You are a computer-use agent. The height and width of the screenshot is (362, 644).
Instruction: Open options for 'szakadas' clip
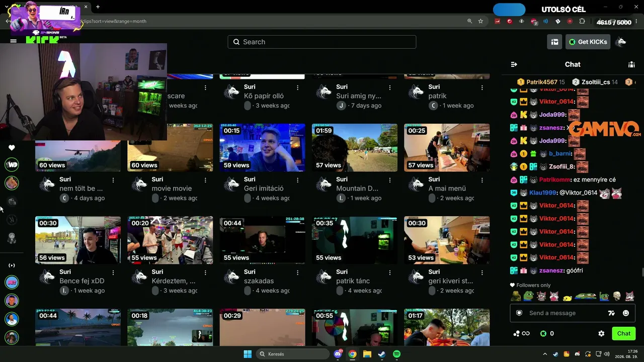pyautogui.click(x=297, y=273)
